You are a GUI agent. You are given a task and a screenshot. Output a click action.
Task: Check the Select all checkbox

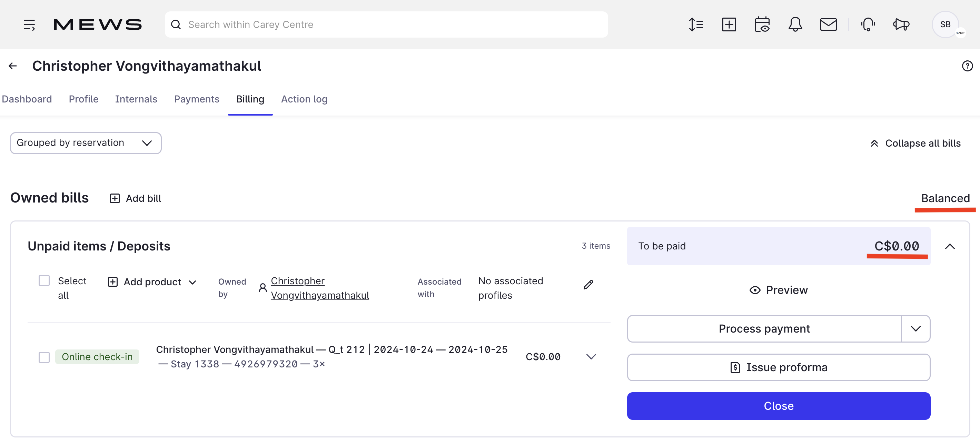point(44,281)
